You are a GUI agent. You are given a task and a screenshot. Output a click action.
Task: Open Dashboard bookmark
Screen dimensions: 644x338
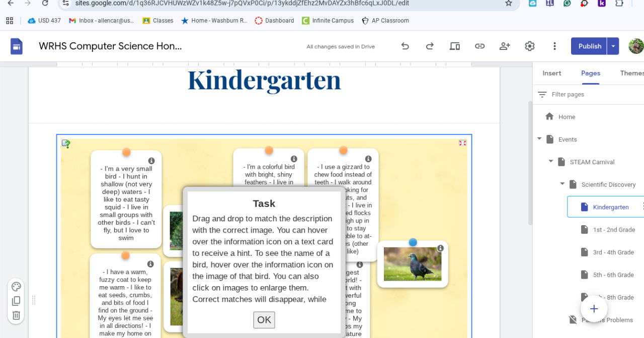(x=274, y=21)
